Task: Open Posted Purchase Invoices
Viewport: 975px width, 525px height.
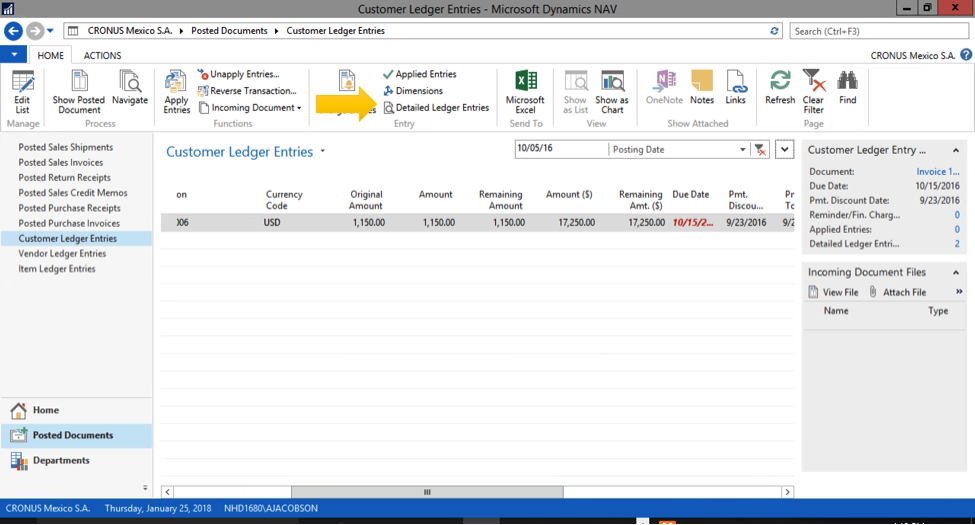Action: pyautogui.click(x=69, y=223)
